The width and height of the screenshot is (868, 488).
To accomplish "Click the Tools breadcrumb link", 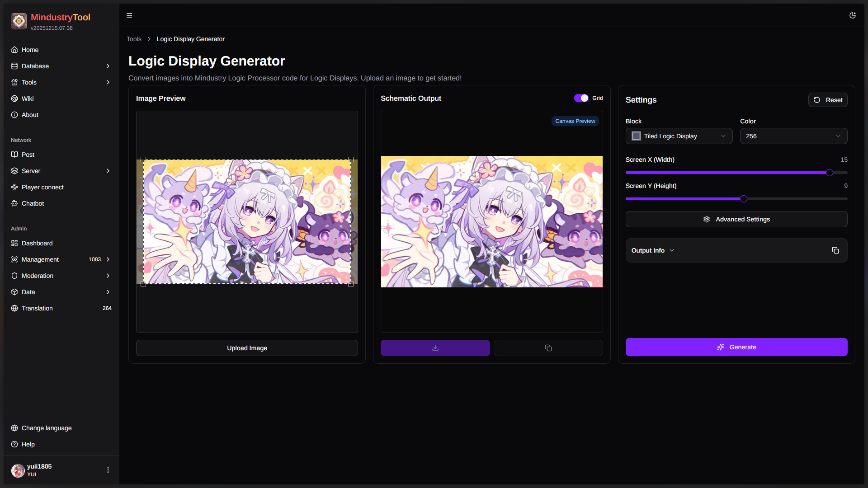I will pyautogui.click(x=134, y=39).
